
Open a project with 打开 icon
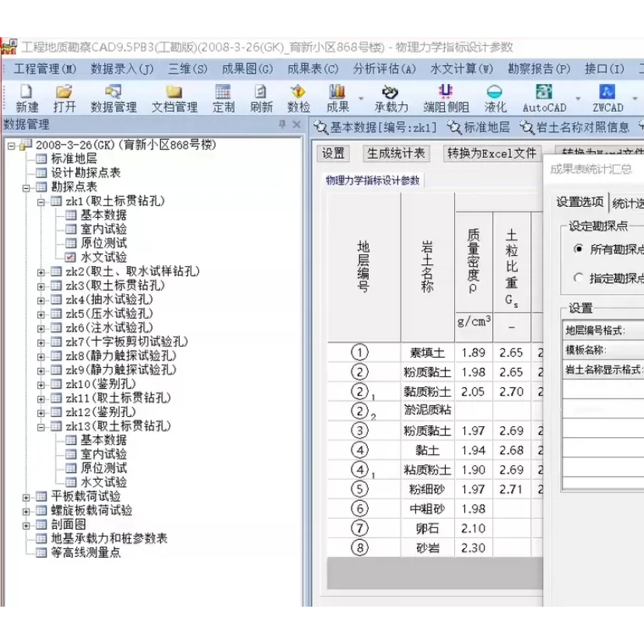click(65, 99)
